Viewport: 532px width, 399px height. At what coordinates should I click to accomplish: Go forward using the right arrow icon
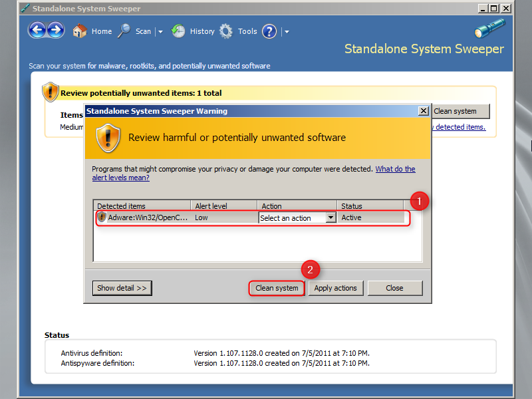point(56,30)
